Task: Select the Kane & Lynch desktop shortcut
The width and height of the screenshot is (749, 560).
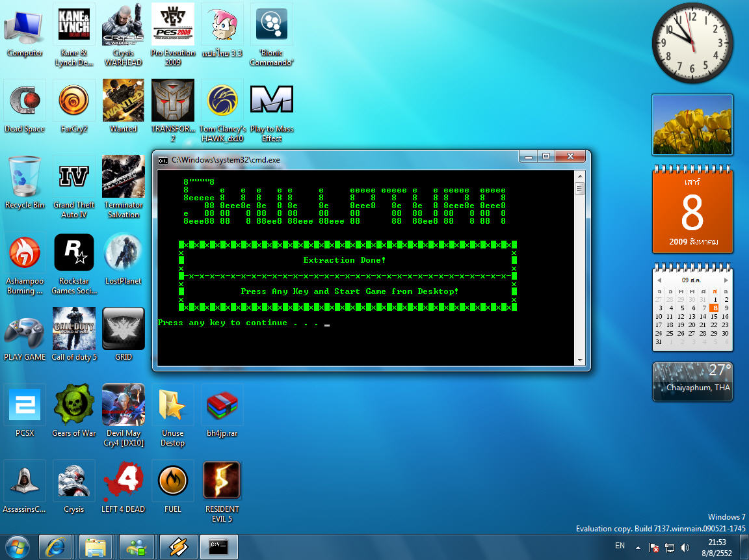Action: tap(73, 34)
